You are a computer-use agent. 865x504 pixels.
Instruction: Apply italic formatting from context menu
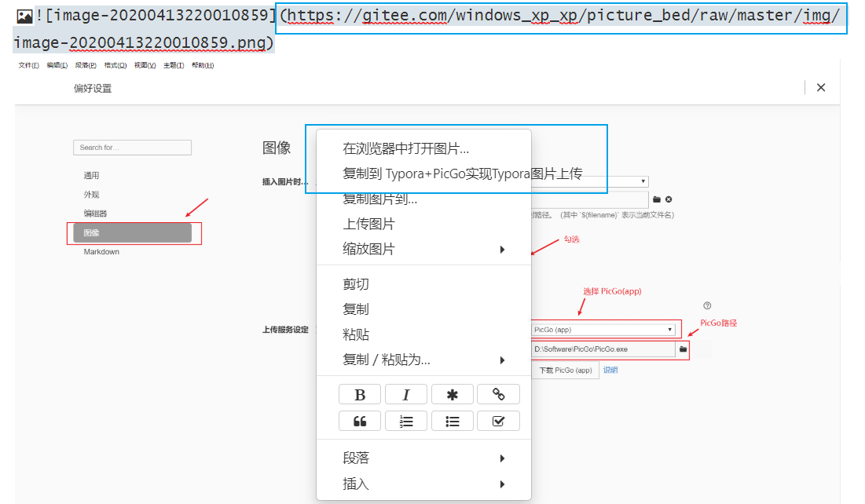[406, 395]
